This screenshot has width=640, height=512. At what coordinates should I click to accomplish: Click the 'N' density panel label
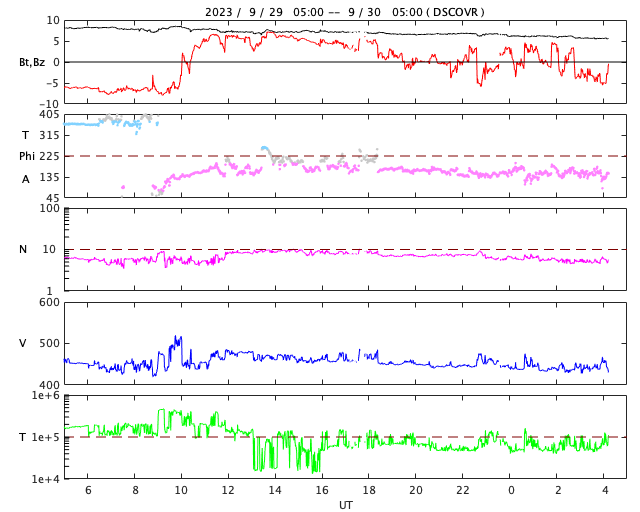click(23, 249)
